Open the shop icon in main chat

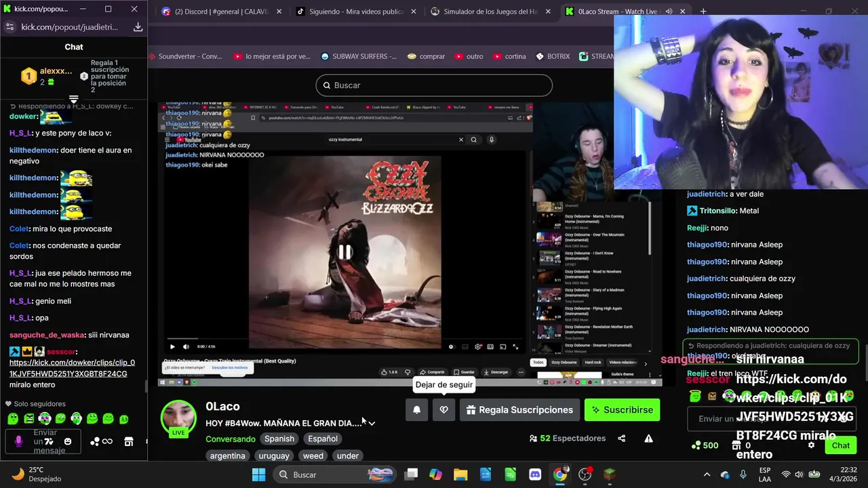[736, 445]
